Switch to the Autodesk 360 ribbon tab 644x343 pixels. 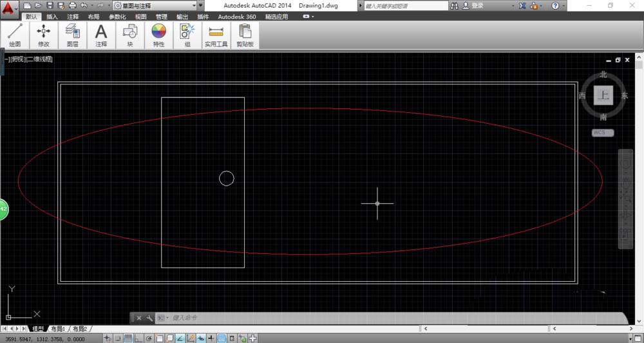[x=237, y=17]
